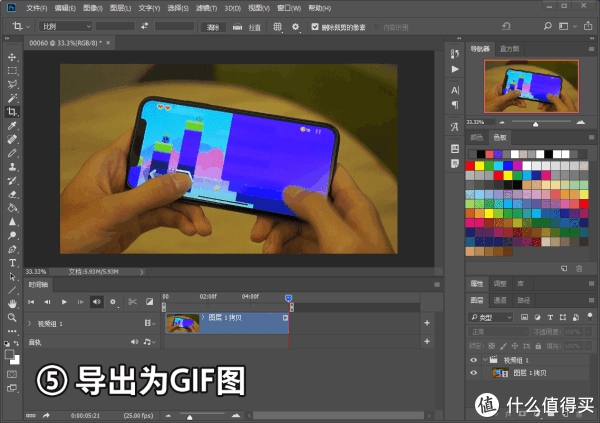Reset crop with undo arrow
Screen dimensions: 600x423
coord(506,26)
